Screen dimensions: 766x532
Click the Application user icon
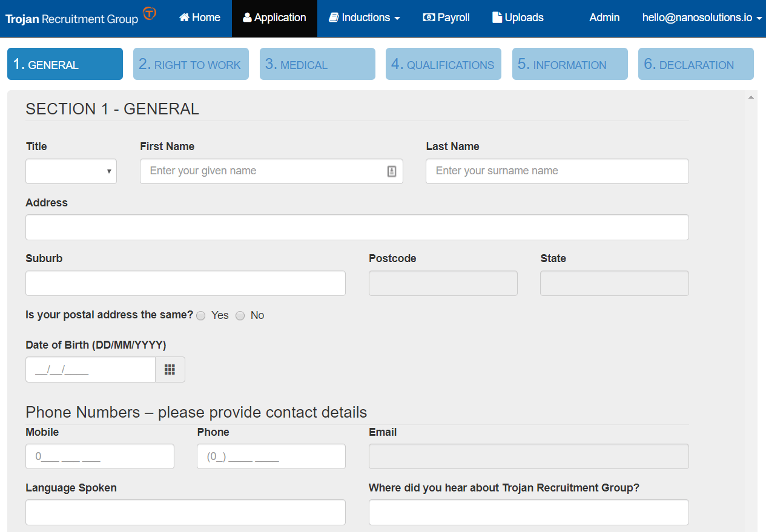click(x=247, y=18)
